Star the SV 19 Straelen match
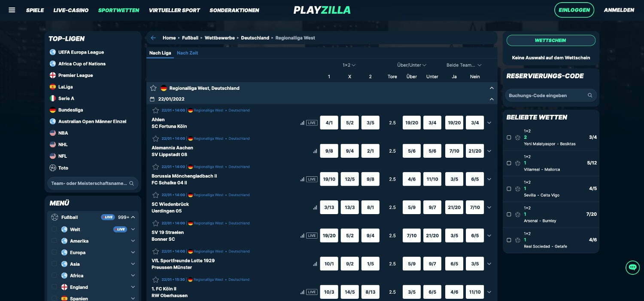This screenshot has height=301, width=644. coord(156,223)
